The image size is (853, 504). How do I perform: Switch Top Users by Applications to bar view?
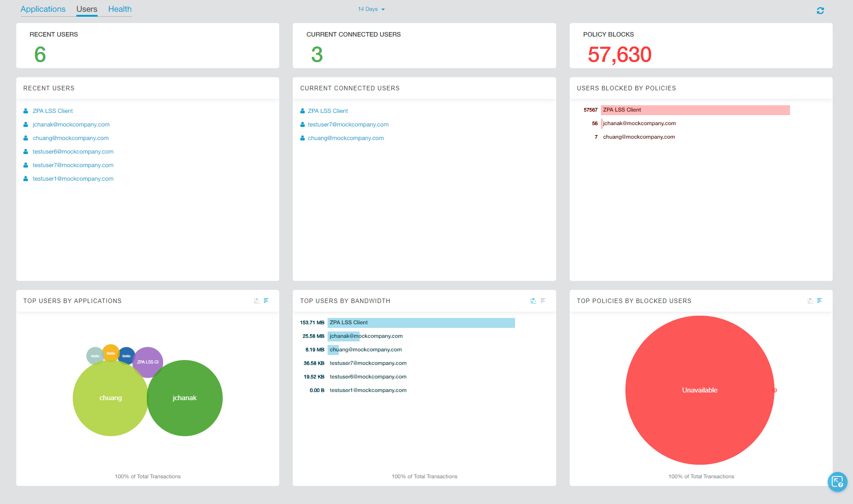click(x=266, y=301)
